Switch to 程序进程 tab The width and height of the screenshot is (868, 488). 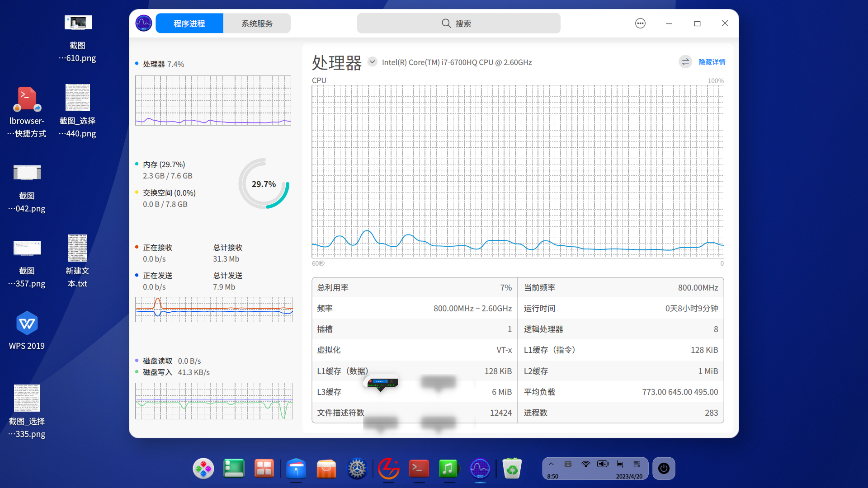coord(189,23)
